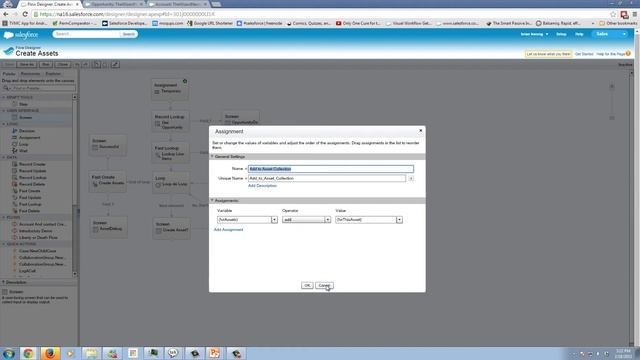Select the Liberty or Death Flow item

[38, 238]
